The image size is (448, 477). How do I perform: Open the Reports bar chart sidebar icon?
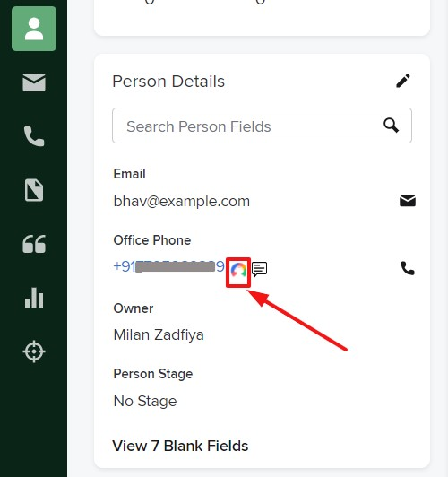[34, 298]
